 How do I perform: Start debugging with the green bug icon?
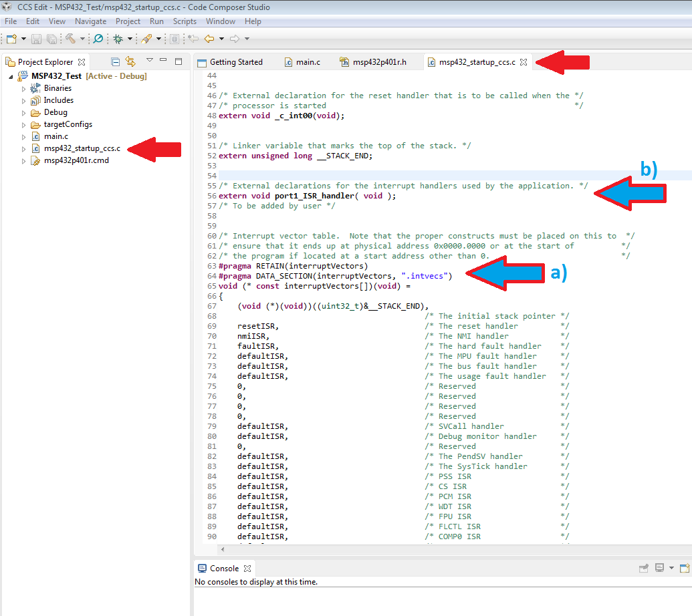[x=118, y=39]
